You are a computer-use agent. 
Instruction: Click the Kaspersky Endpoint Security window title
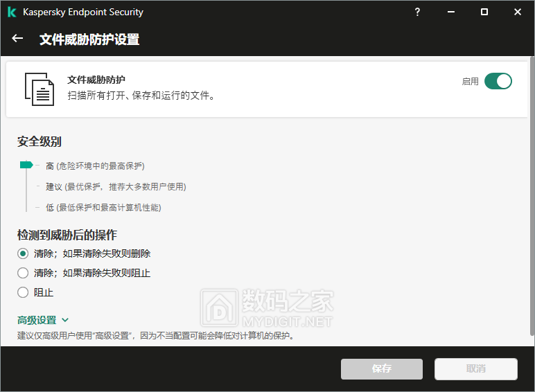[x=83, y=12]
